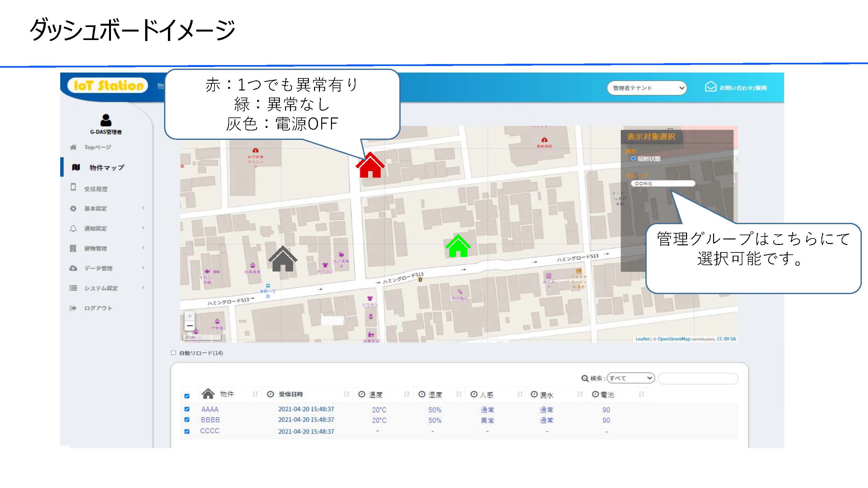Expand 通知設定 submenu chevron
This screenshot has height=488, width=868.
coord(143,228)
